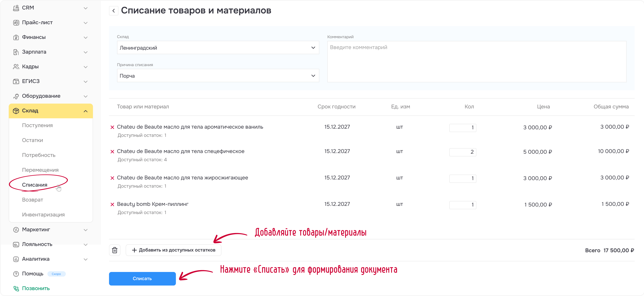This screenshot has width=644, height=296.
Task: Click the Склад box icon
Action: [16, 111]
